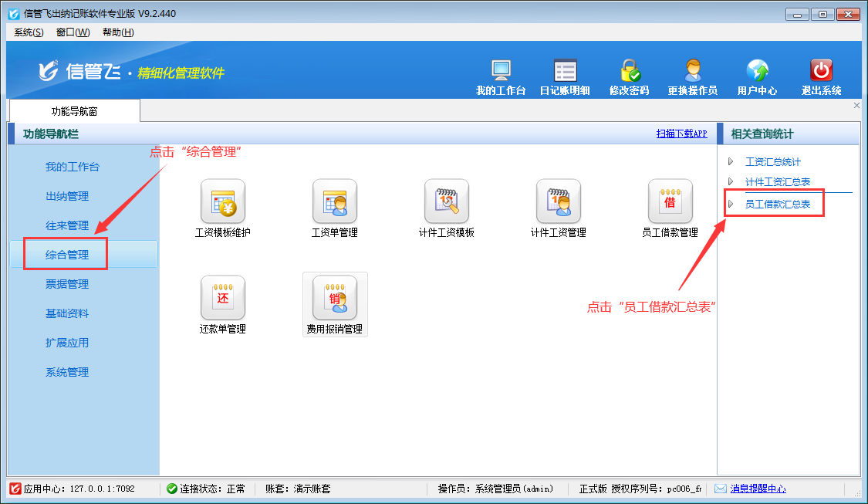Click the 计件工资模板 icon
Image resolution: width=868 pixels, height=504 pixels.
point(446,201)
